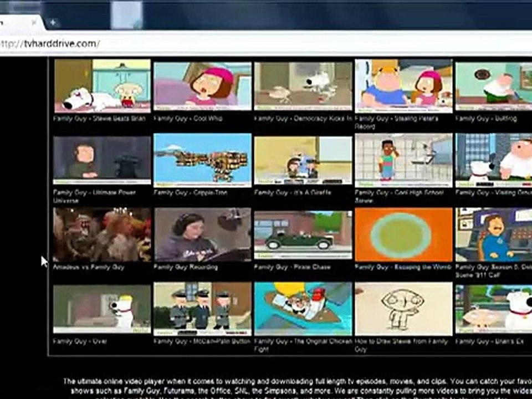This screenshot has height=399, width=532.
Task: Click the 'McCain-Palin Button' title link
Action: coord(202,341)
